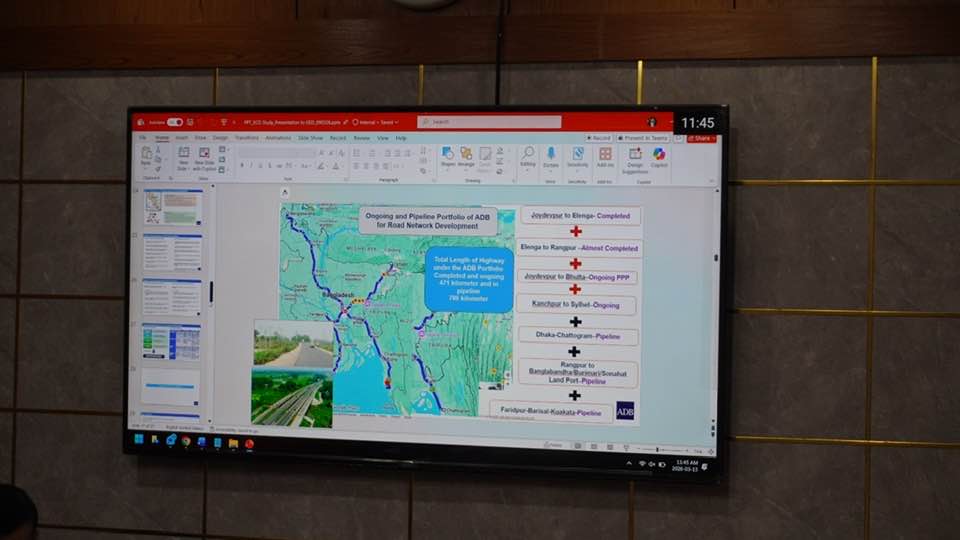Viewport: 960px width, 540px height.
Task: Click the Copilot icon in the ribbon
Action: click(x=659, y=155)
